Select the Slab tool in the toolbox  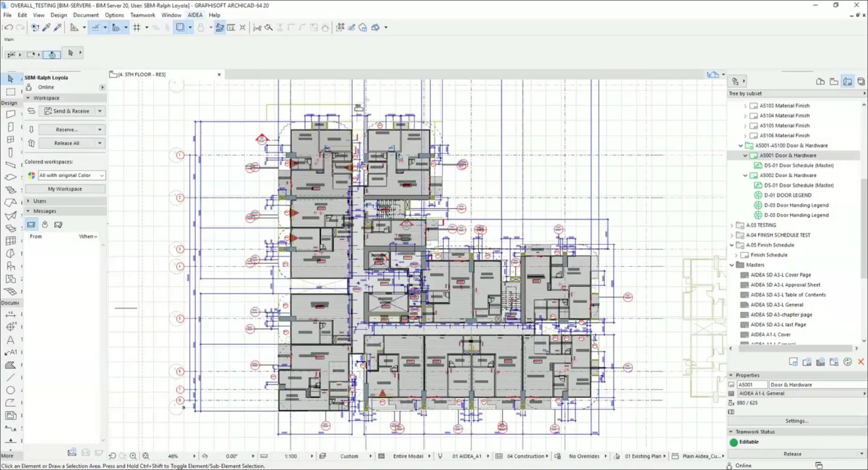[10, 177]
